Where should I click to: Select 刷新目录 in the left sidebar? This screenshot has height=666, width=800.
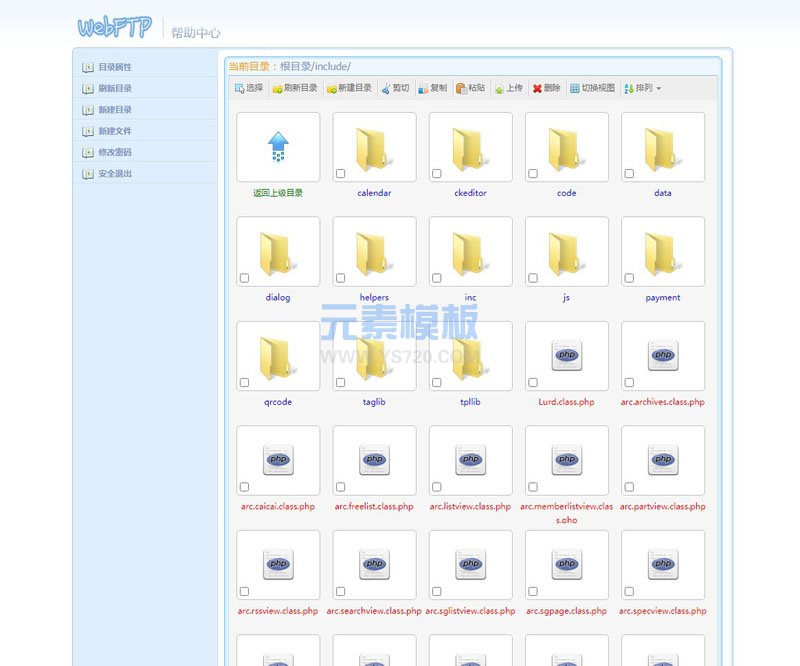[x=115, y=88]
